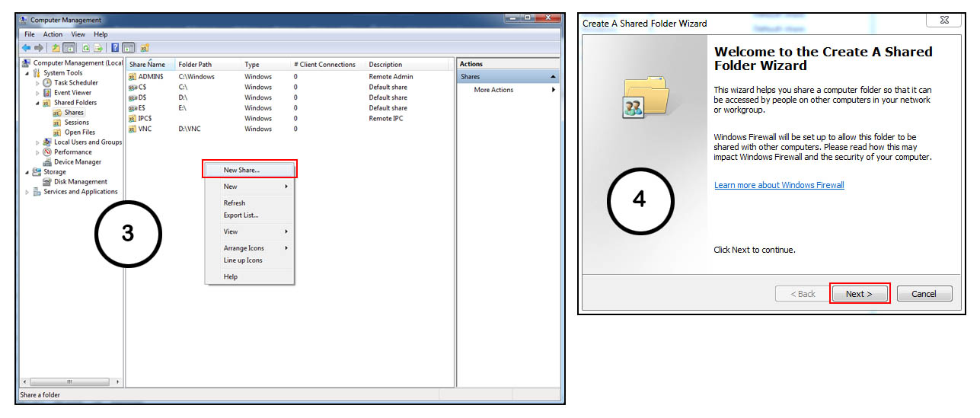Click the Performance icon in the tree
This screenshot has width=980, height=418.
click(x=47, y=152)
